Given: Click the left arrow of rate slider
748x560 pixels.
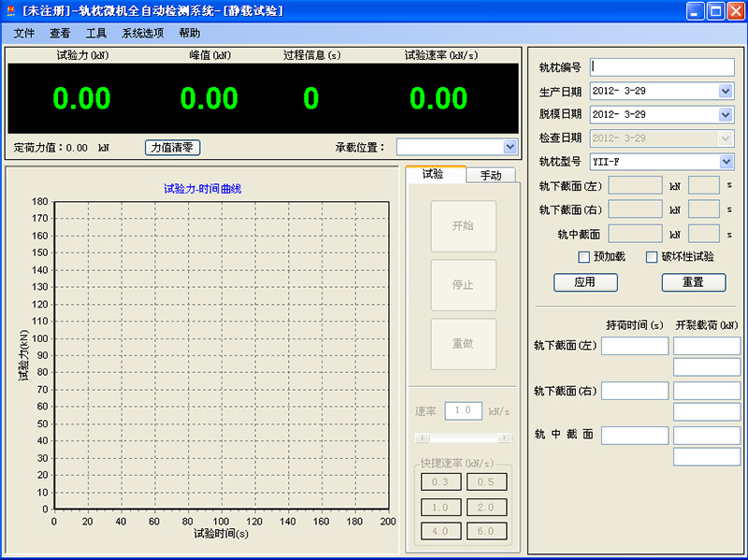Looking at the screenshot, I should 423,438.
